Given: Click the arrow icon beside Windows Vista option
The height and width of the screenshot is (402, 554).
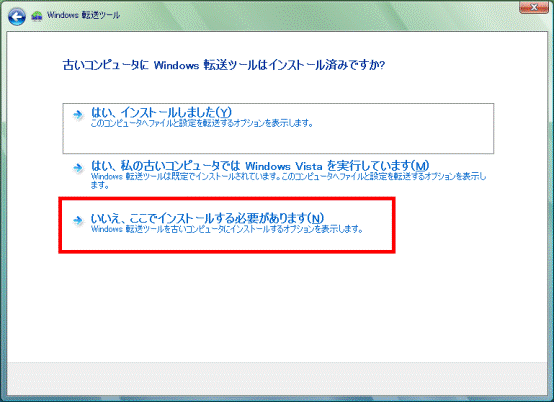Looking at the screenshot, I should click(x=77, y=167).
